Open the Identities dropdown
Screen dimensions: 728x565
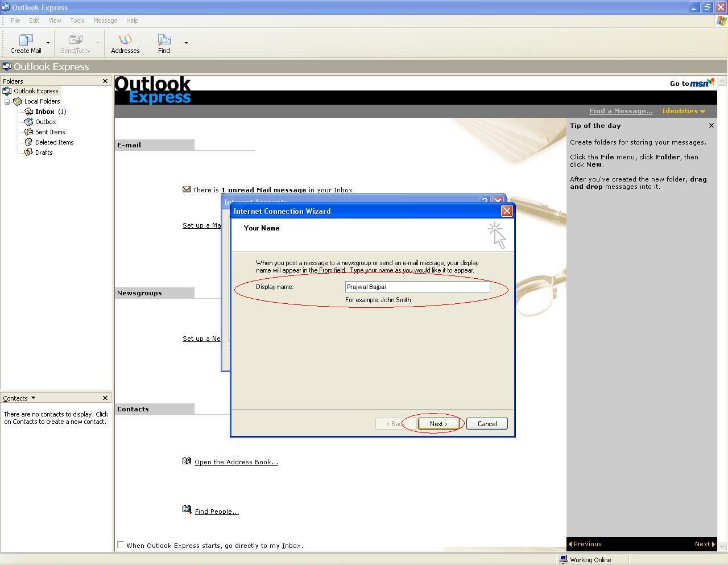click(x=683, y=111)
